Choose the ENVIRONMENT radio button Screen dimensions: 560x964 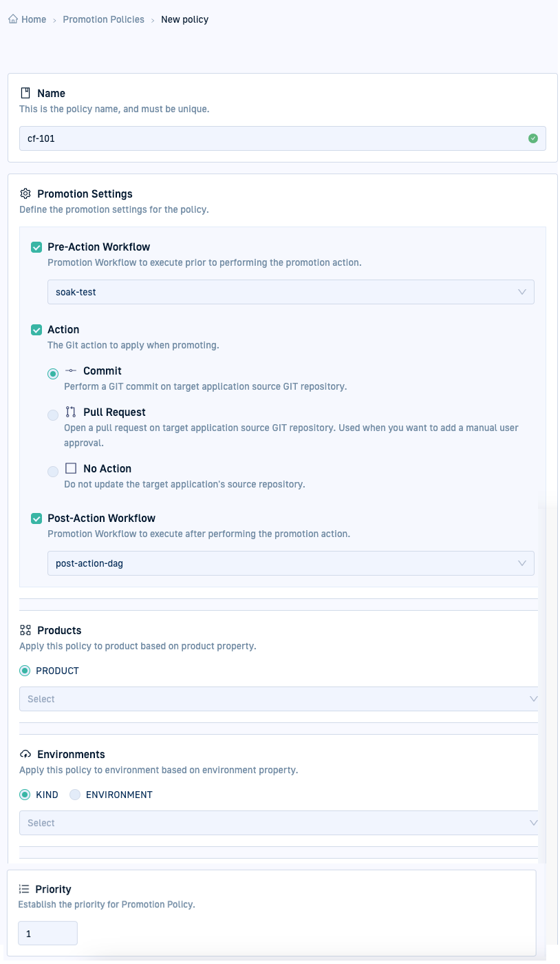tap(75, 795)
